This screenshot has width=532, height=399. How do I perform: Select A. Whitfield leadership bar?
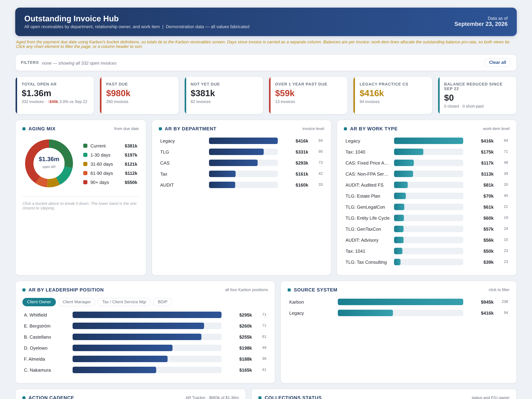(x=147, y=315)
